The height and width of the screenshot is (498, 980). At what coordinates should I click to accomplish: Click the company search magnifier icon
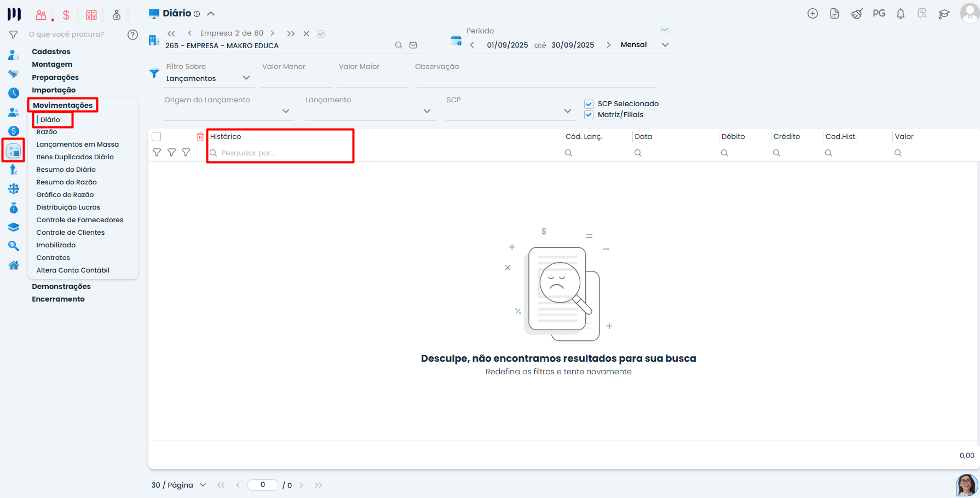[x=399, y=45]
